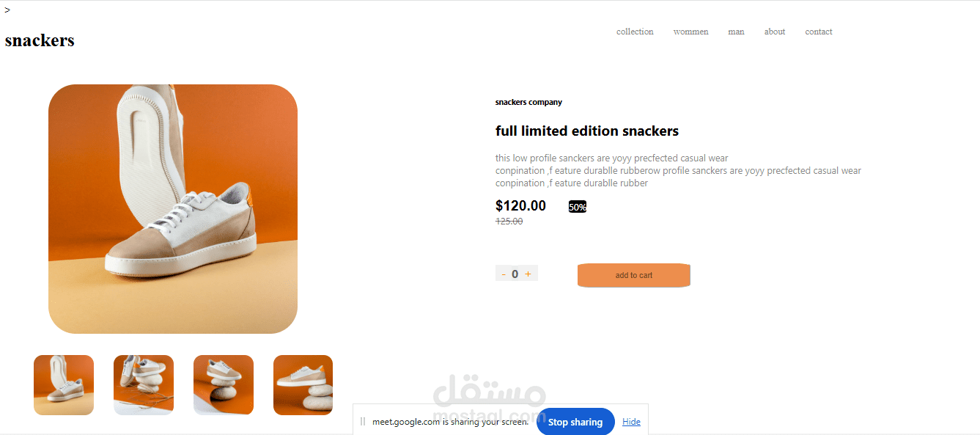The height and width of the screenshot is (435, 980).
Task: Open the contact nav link
Action: pyautogui.click(x=819, y=32)
